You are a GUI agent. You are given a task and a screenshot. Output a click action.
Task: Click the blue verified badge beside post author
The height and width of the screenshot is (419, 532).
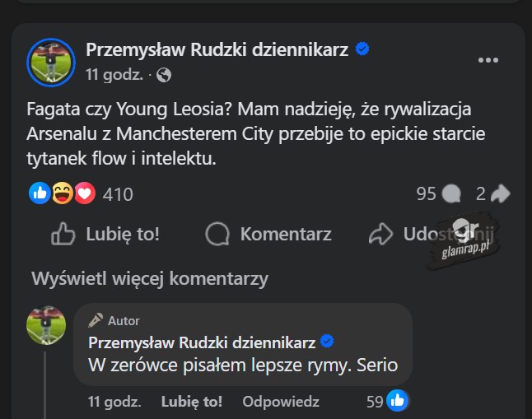click(x=362, y=49)
